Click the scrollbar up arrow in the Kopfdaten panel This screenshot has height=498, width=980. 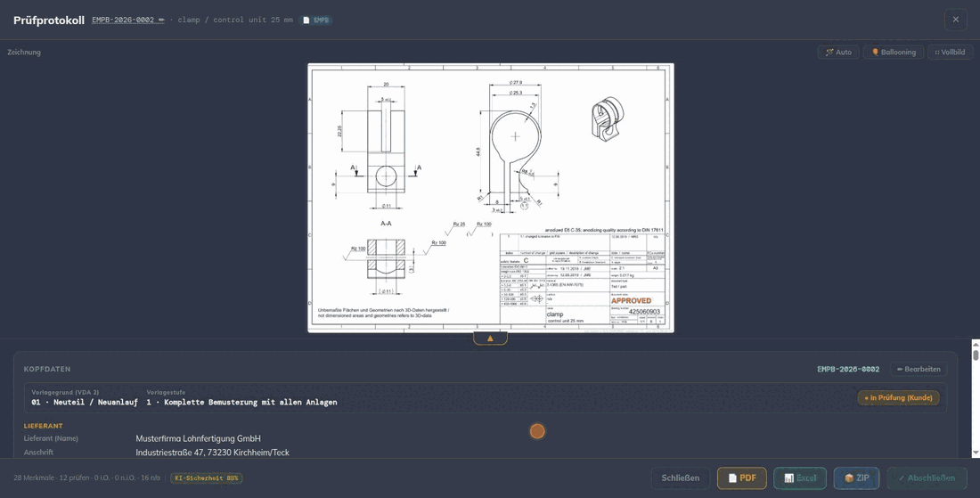[x=976, y=344]
